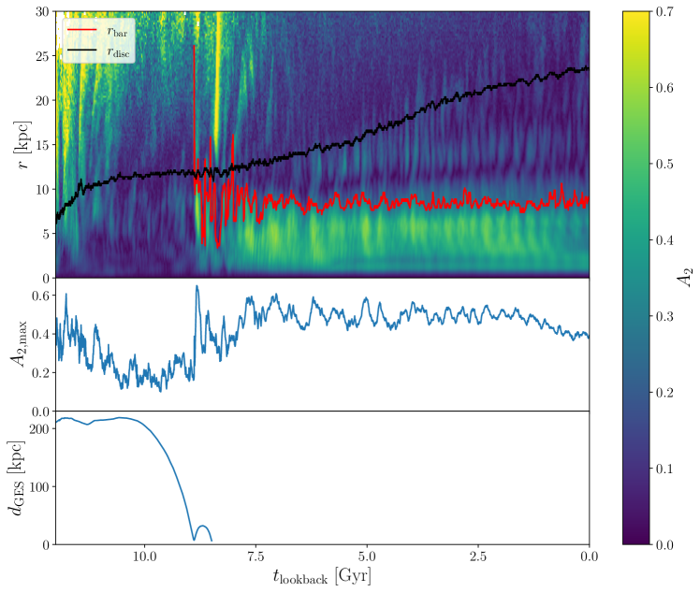This screenshot has height=592, width=700.
Task: Click the black r_disc curve's end at lookback 0.0
Action: [589, 68]
